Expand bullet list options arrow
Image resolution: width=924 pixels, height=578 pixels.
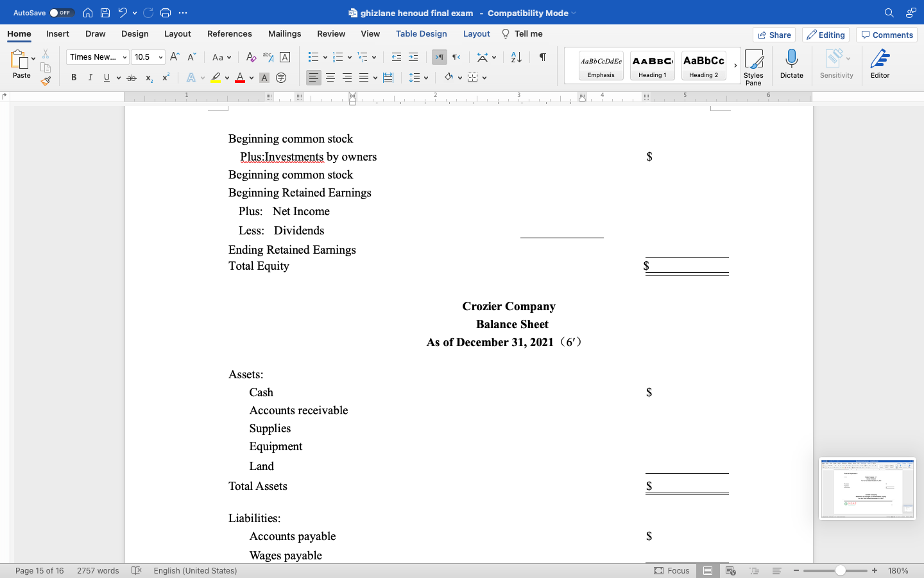(325, 57)
